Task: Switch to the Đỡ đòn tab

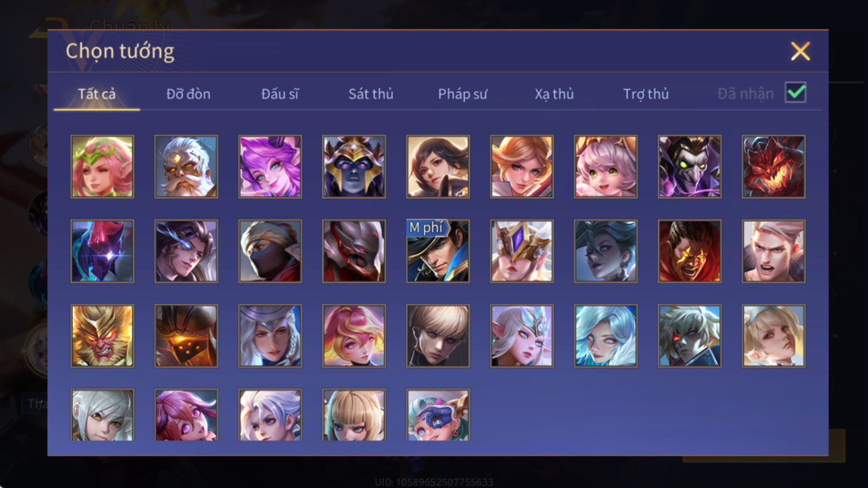Action: coord(188,94)
